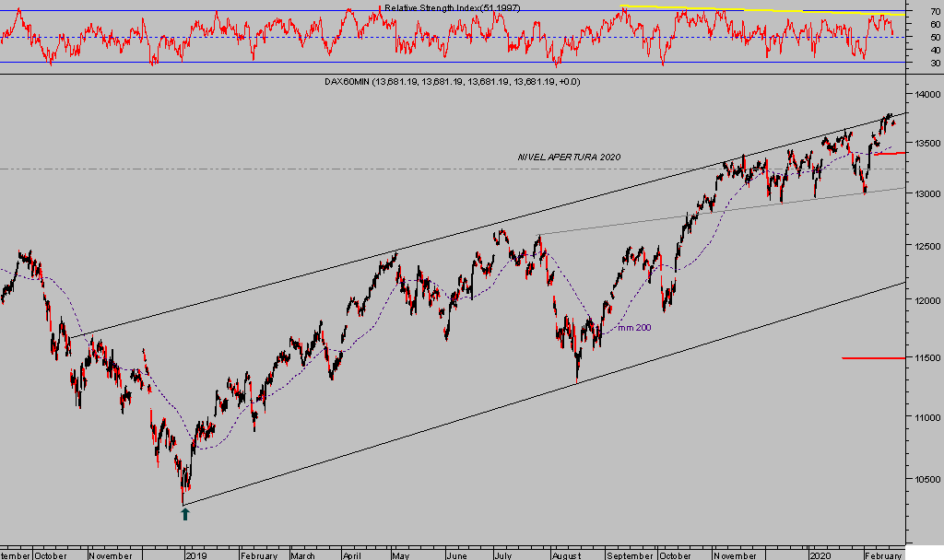Click the September label on time axis
944x560 pixels.
(631, 555)
